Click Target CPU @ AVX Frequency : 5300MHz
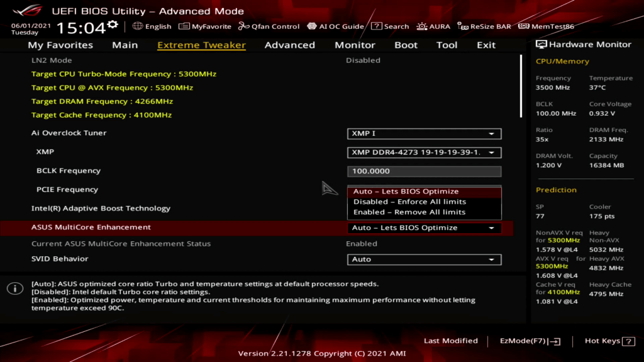 pos(112,87)
